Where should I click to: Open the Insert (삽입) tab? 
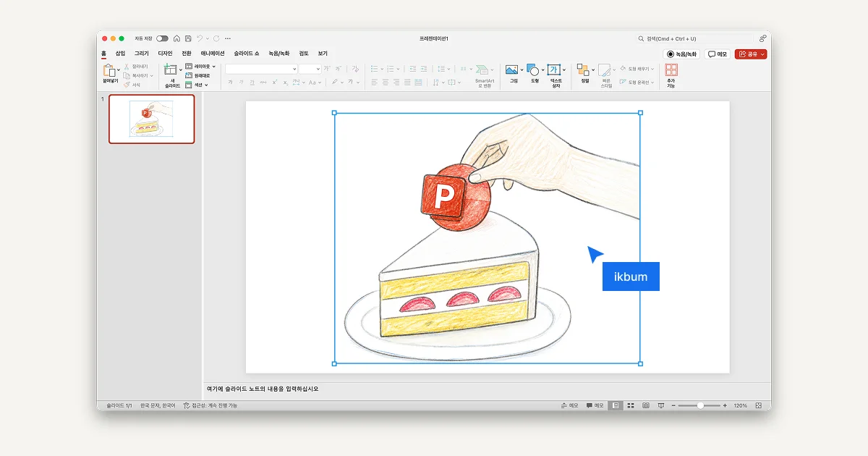coord(120,54)
